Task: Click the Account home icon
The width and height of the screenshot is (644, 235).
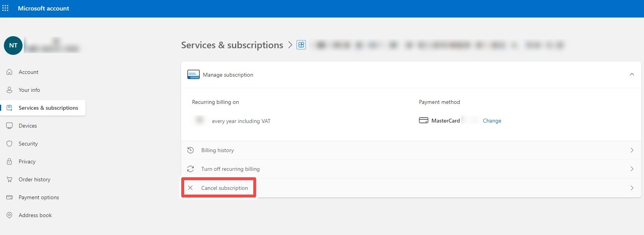Action: pos(9,72)
